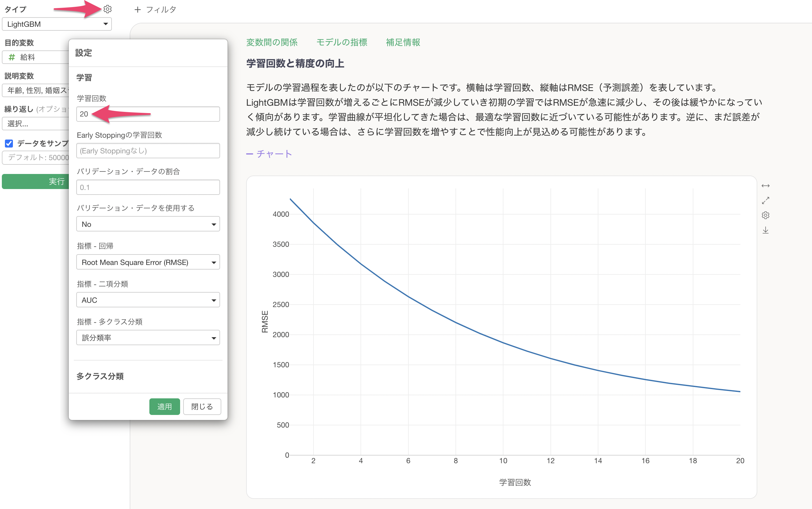Open the 誤分類率 multiclass metric dropdown
Viewport: 812px width, 509px height.
(x=148, y=338)
